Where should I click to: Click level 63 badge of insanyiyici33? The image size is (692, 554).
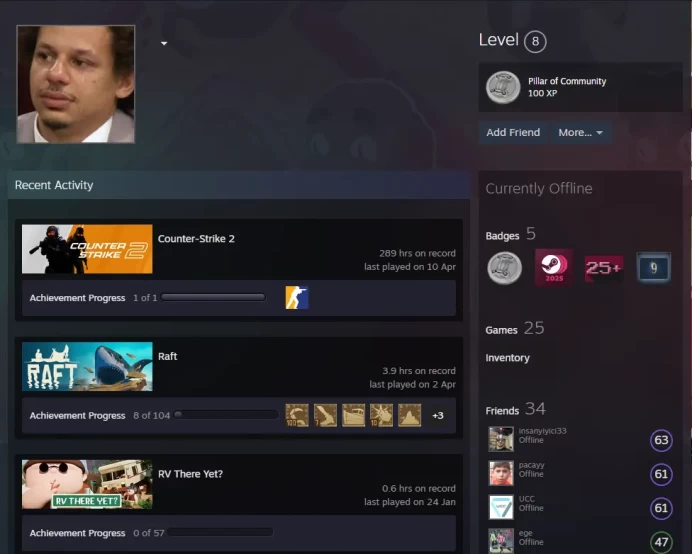[x=661, y=440]
